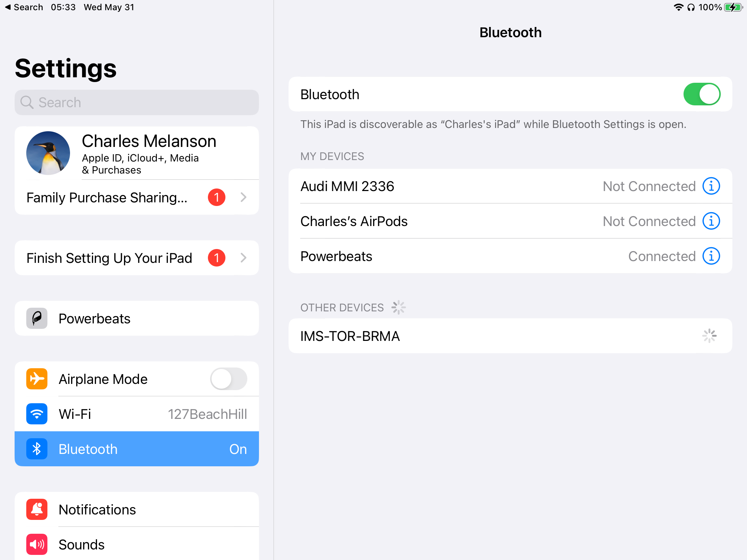747x560 pixels.
Task: Tap the Powerbeats earphone icon in sidebar
Action: click(x=37, y=318)
